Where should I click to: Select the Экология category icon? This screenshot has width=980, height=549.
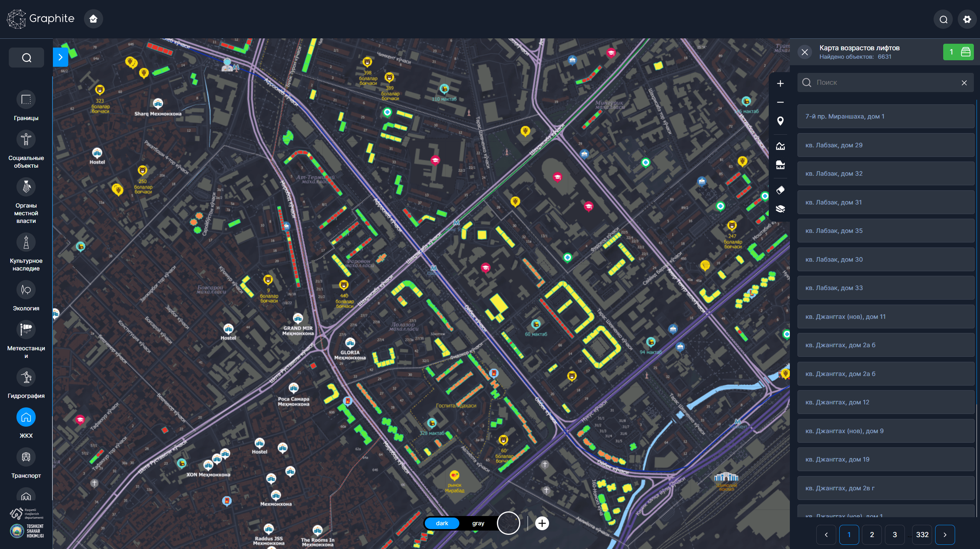pos(26,290)
